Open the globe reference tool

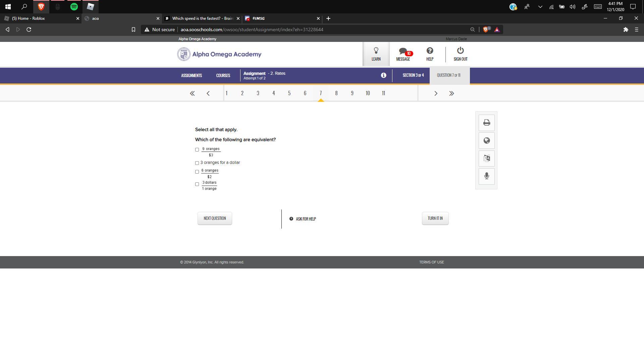click(486, 141)
